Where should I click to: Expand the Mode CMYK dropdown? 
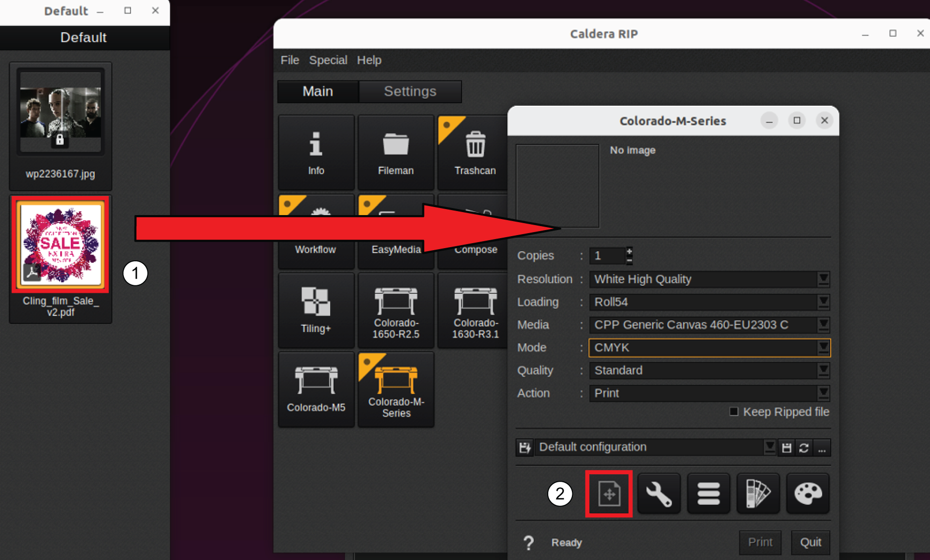tap(823, 347)
